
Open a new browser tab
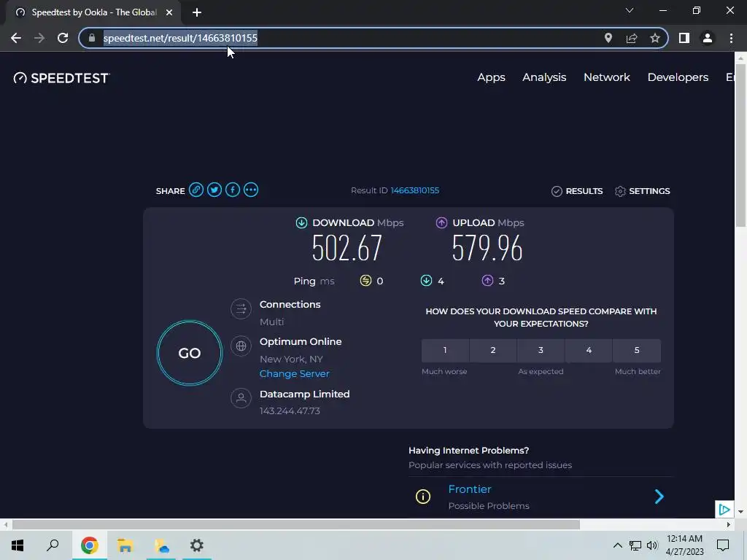pos(197,12)
